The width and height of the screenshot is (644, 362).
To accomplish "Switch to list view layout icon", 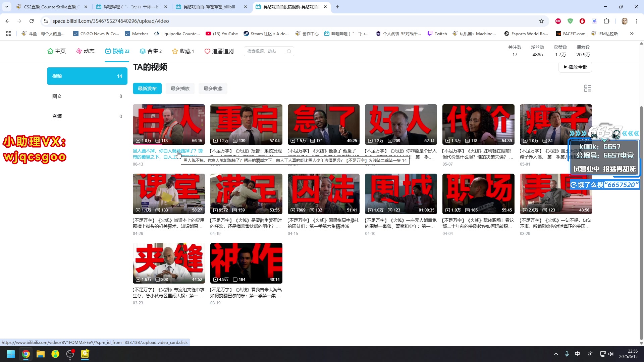I will coord(587,88).
